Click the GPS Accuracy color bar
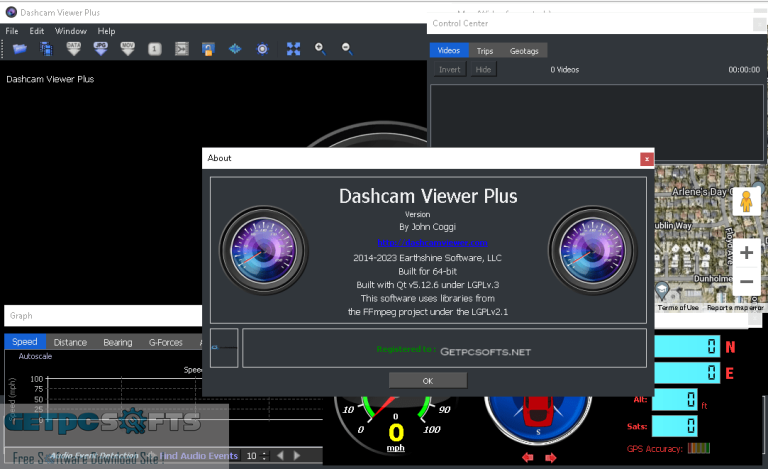Image resolution: width=768 pixels, height=469 pixels. point(698,447)
